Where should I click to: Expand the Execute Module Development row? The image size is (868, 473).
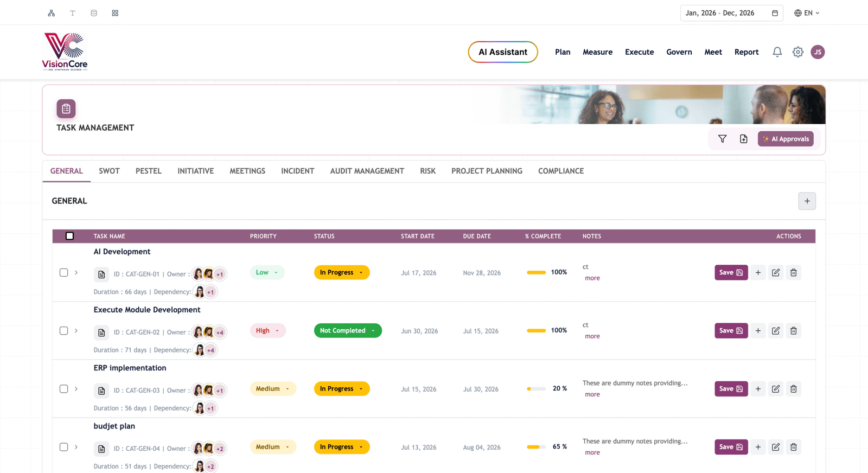76,330
